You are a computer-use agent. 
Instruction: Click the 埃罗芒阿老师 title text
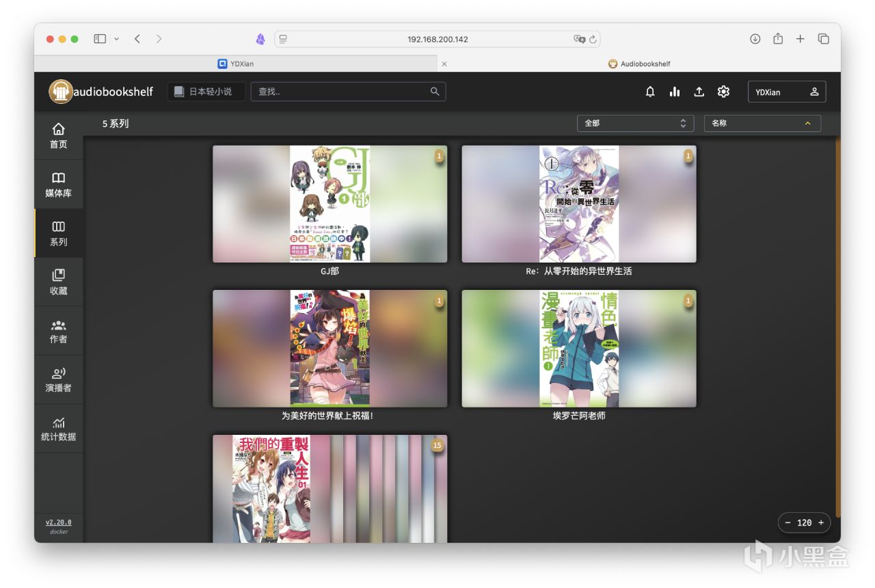(579, 416)
